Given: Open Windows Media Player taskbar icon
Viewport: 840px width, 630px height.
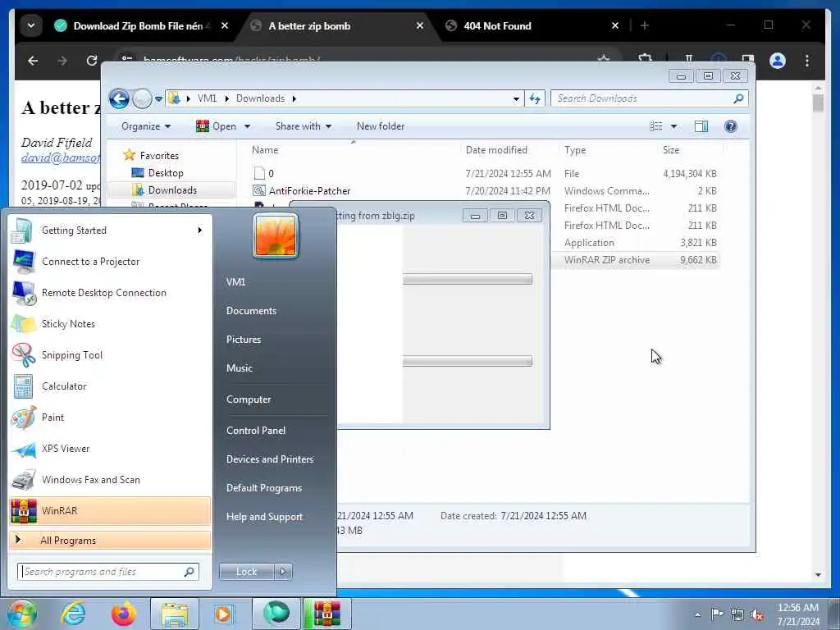Looking at the screenshot, I should tap(223, 614).
